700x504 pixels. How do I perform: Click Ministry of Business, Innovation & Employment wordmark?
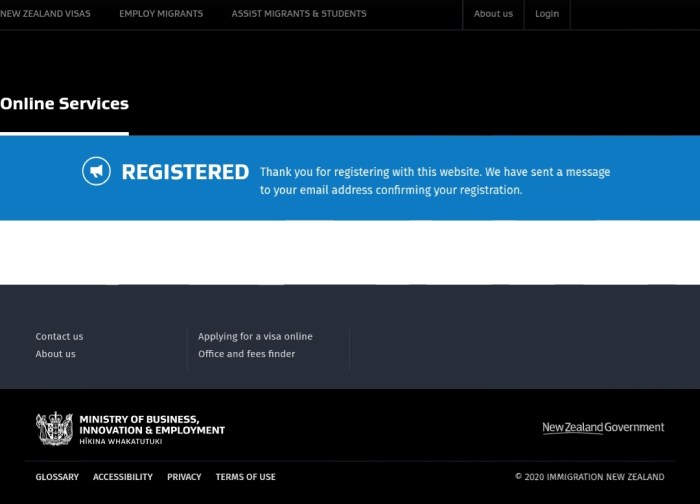[x=151, y=429]
